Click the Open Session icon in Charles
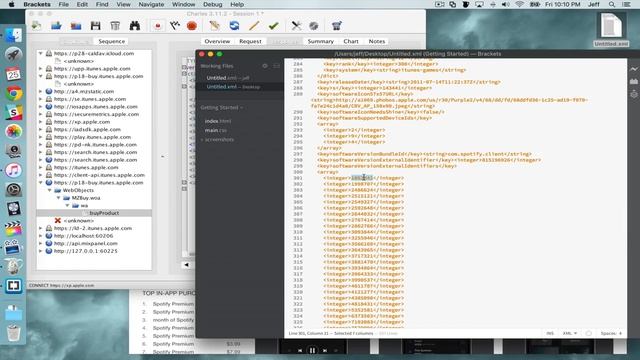This screenshot has width=640, height=360. (x=56, y=26)
